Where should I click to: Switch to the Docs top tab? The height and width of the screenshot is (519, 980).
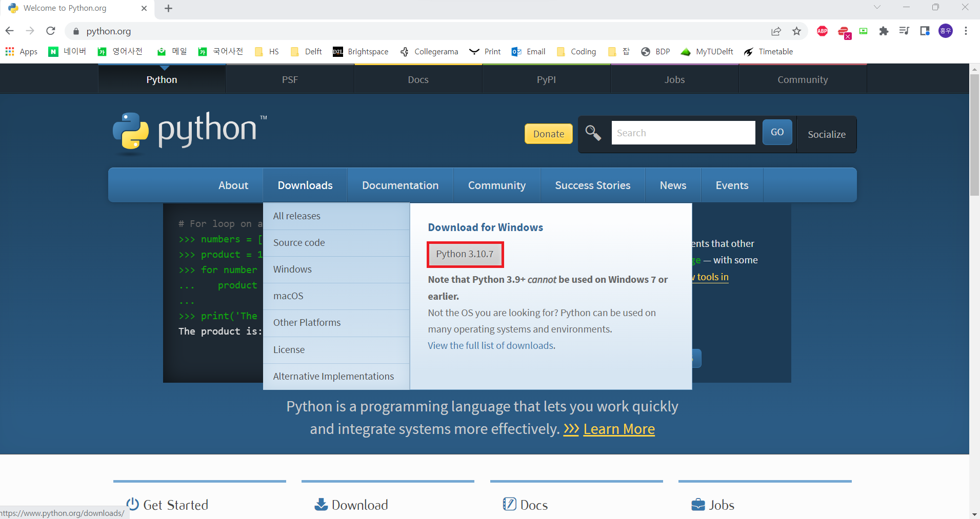[418, 79]
